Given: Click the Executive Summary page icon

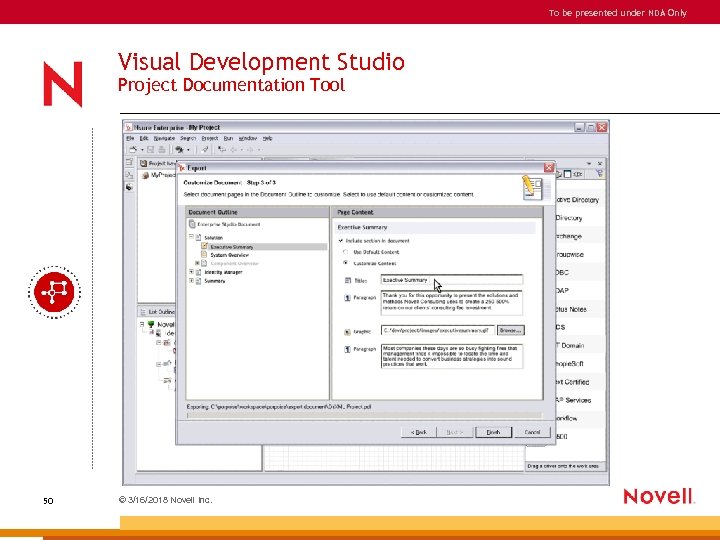Looking at the screenshot, I should [x=204, y=246].
